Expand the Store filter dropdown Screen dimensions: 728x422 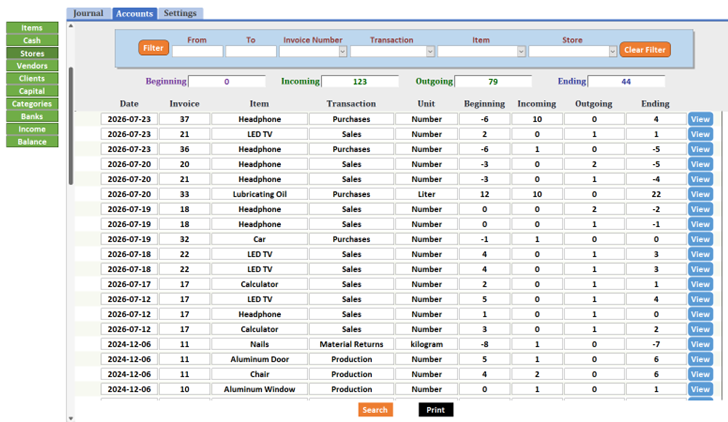pyautogui.click(x=613, y=52)
